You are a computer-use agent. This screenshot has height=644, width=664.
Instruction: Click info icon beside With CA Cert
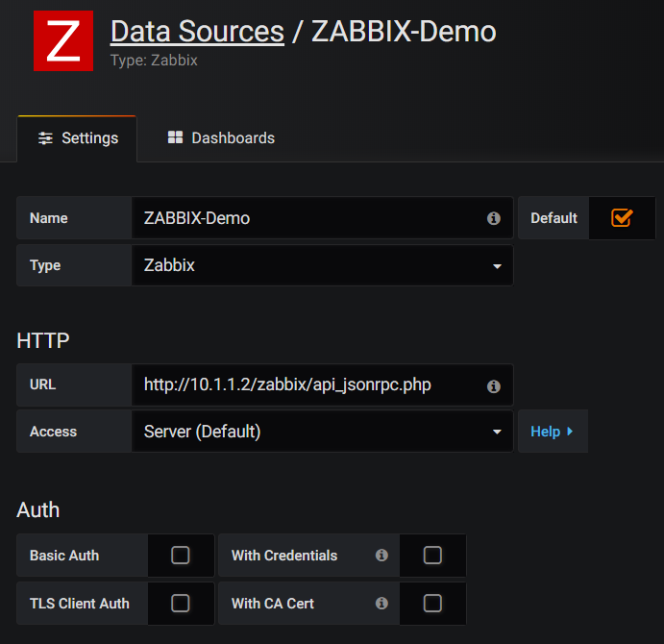(381, 603)
